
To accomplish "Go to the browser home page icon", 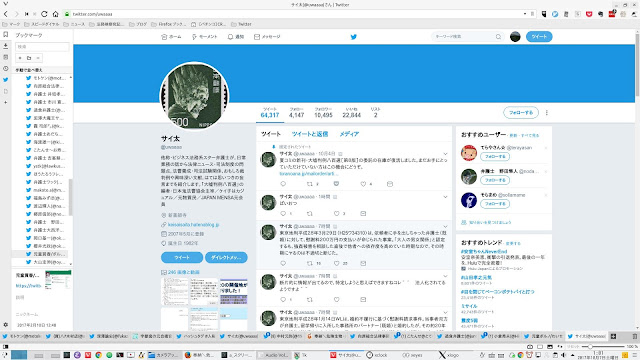I will [x=56, y=14].
